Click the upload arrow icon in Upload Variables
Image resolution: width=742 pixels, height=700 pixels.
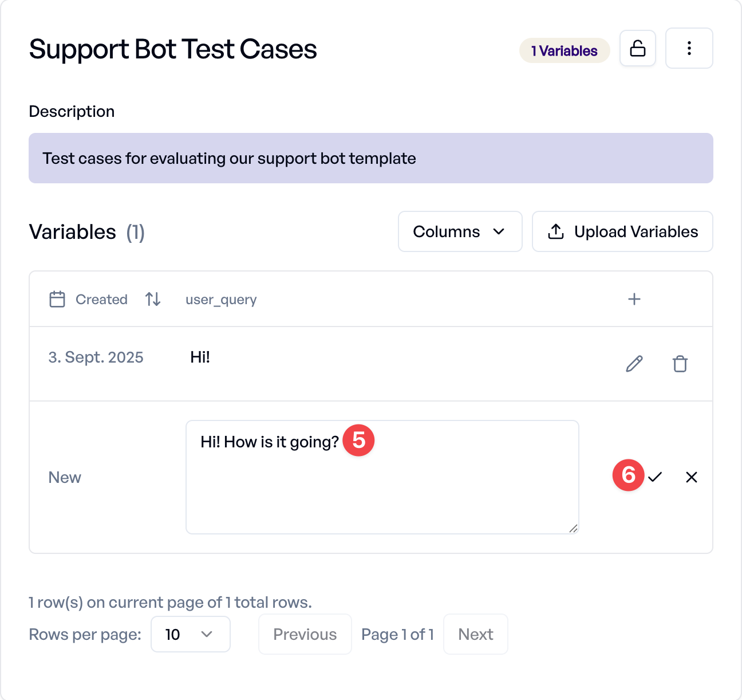(556, 231)
